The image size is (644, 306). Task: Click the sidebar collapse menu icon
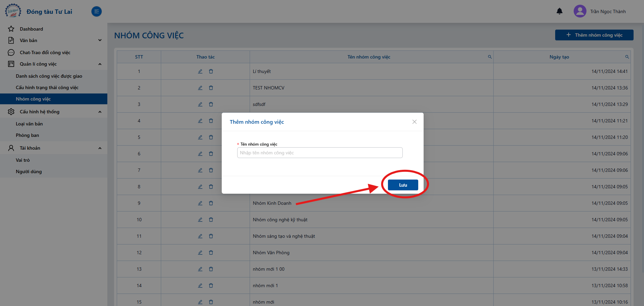97,11
